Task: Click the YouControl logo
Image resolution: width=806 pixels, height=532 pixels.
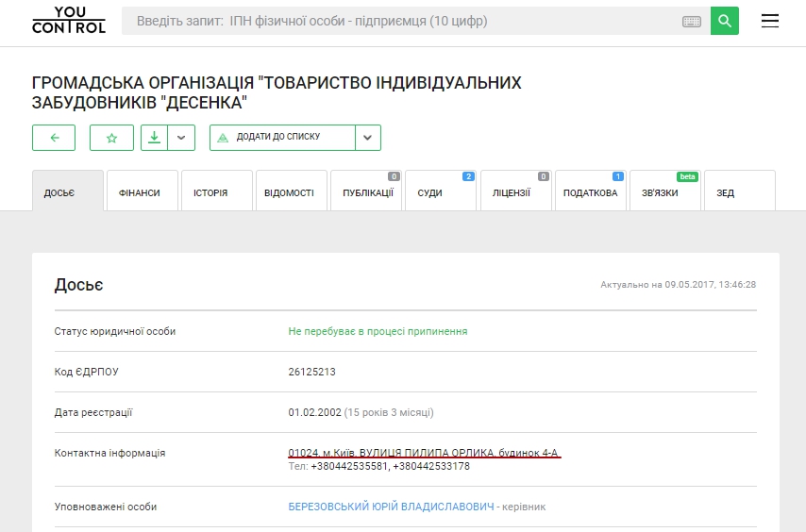Action: click(69, 21)
